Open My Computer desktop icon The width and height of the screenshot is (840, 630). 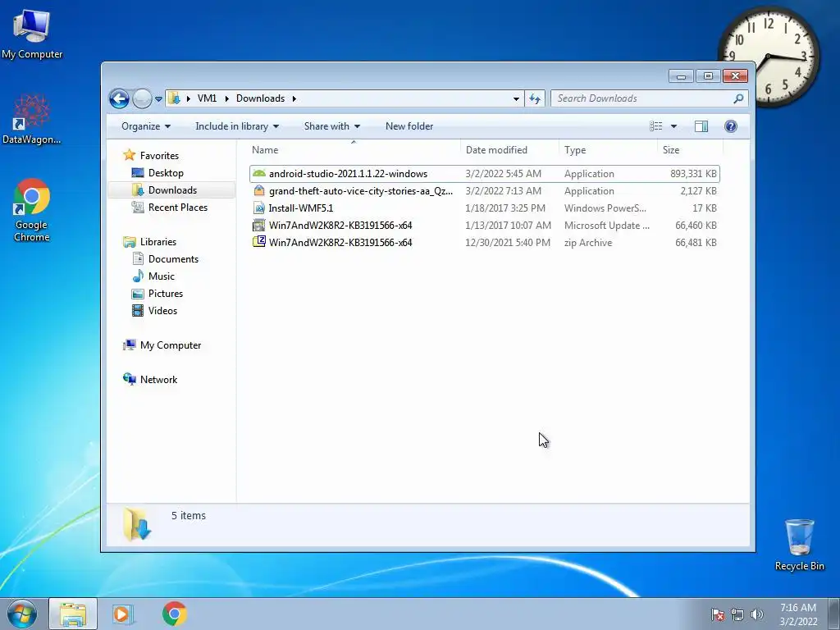pyautogui.click(x=32, y=34)
